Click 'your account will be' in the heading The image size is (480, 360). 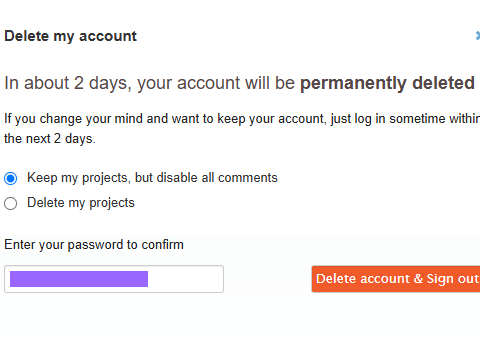pyautogui.click(x=216, y=83)
